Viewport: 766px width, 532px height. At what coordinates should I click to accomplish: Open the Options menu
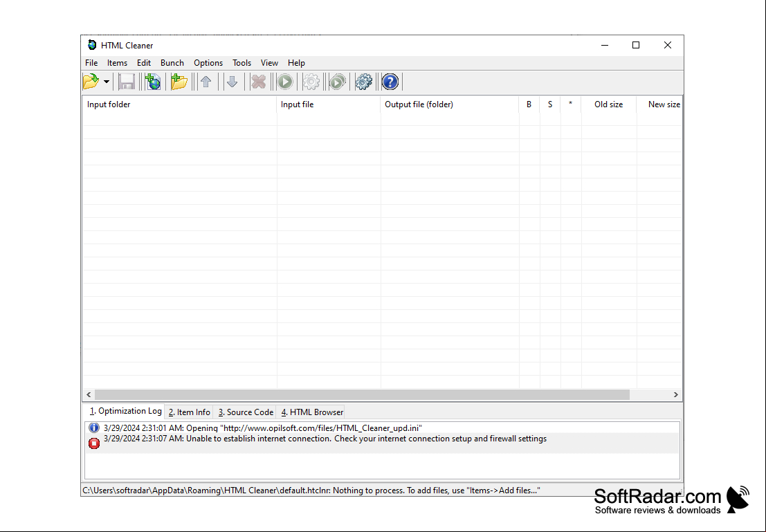pos(208,62)
